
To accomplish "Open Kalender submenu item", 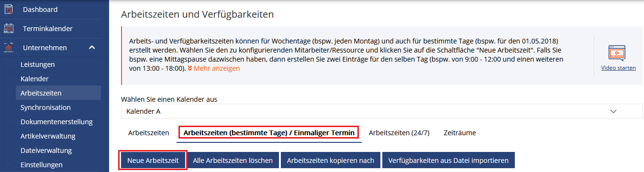I will point(34,78).
